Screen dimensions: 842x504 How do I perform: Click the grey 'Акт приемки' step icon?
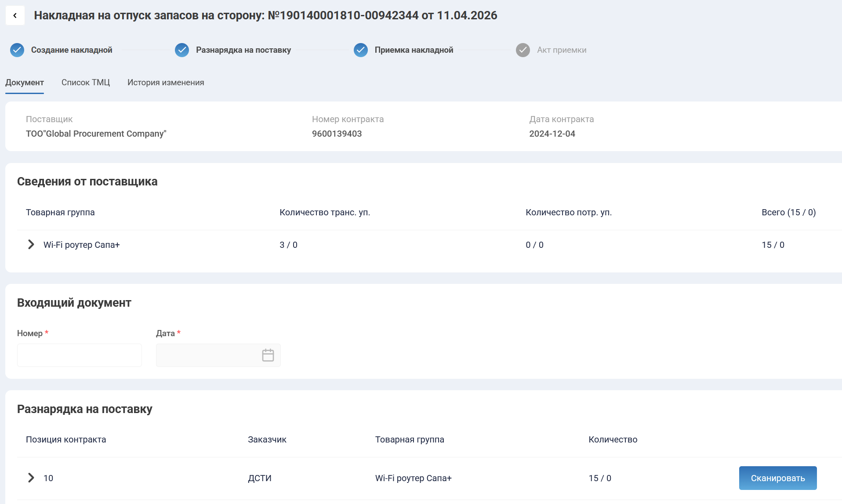[523, 50]
